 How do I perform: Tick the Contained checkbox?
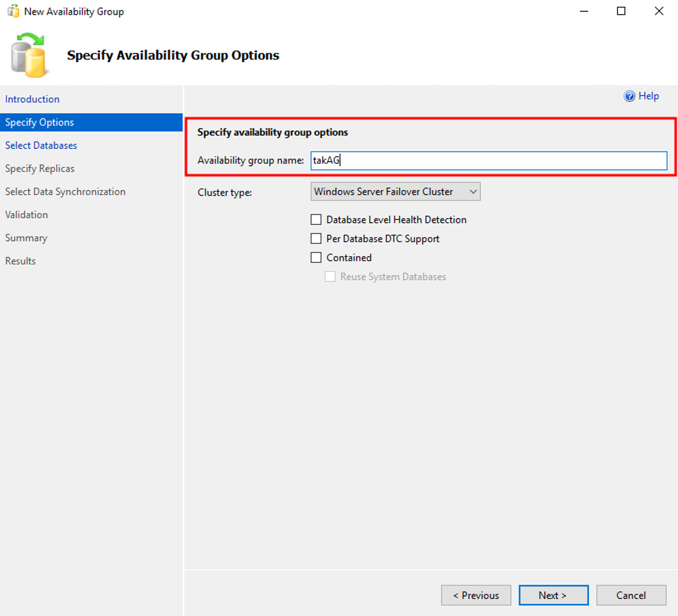point(316,258)
